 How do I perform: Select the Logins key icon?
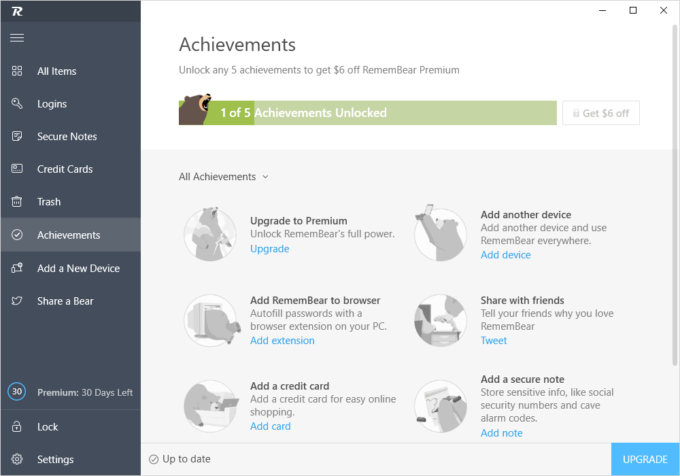(x=17, y=104)
